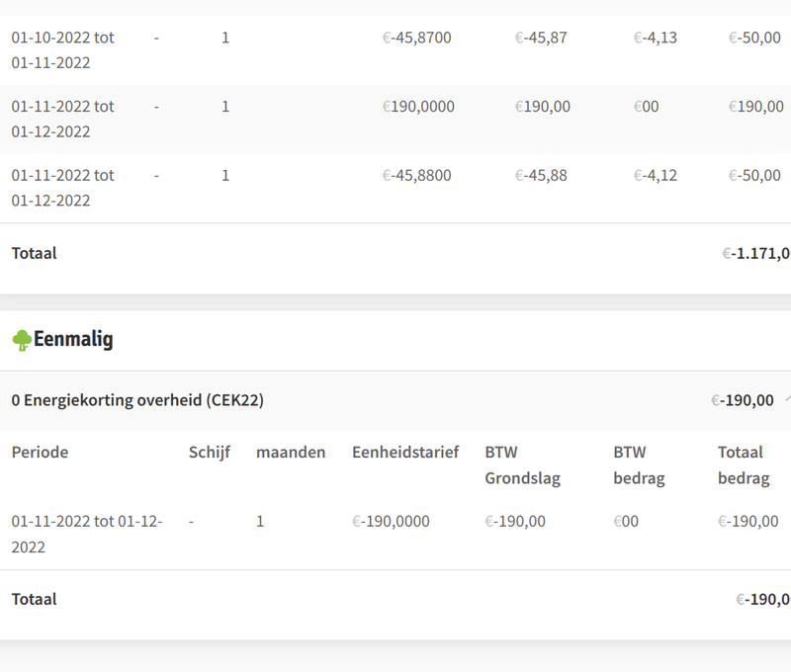
Task: Click the €-45,8800 unit rate value
Action: pyautogui.click(x=416, y=176)
